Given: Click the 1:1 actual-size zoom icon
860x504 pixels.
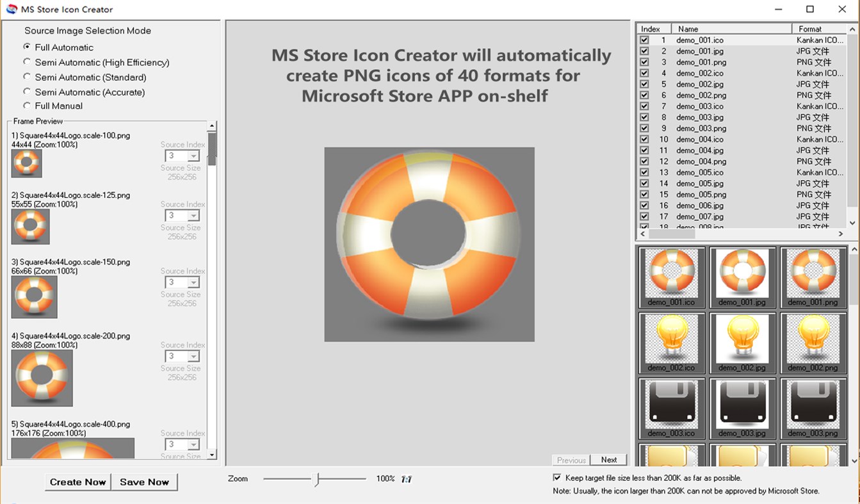Looking at the screenshot, I should [406, 479].
